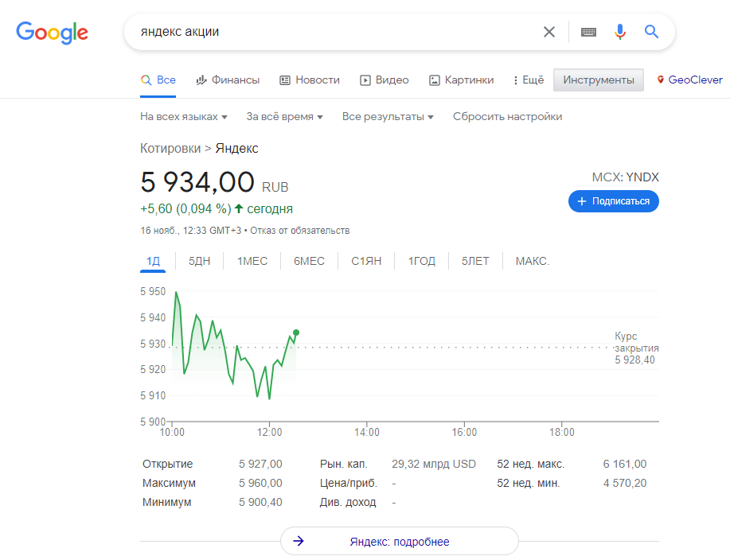730x560 pixels.
Task: Expand the 'На всех языках' dropdown
Action: point(184,117)
